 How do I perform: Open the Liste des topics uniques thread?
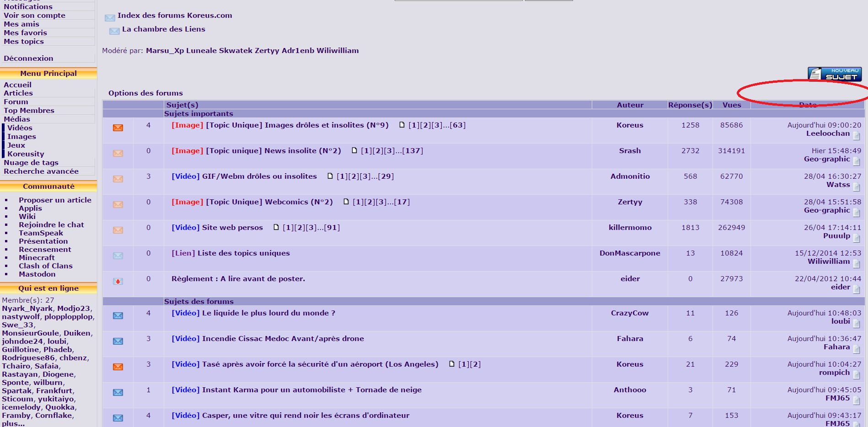point(243,253)
